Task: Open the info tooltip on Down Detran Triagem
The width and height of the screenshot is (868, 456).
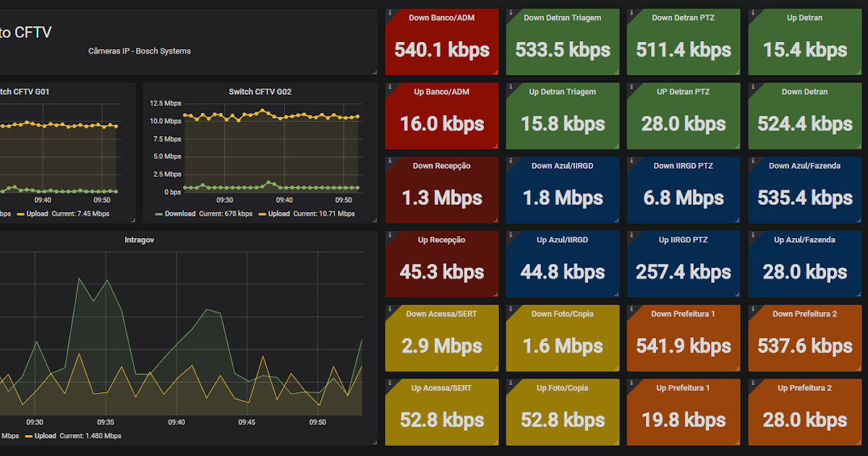Action: tap(511, 12)
